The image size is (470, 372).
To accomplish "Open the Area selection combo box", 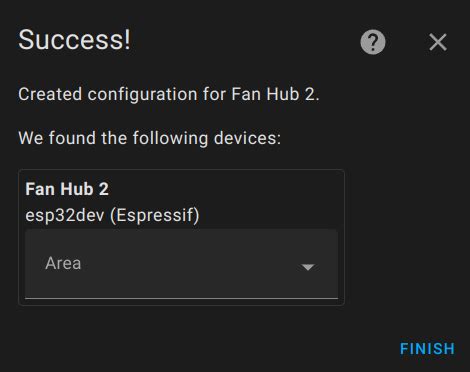I will 182,264.
